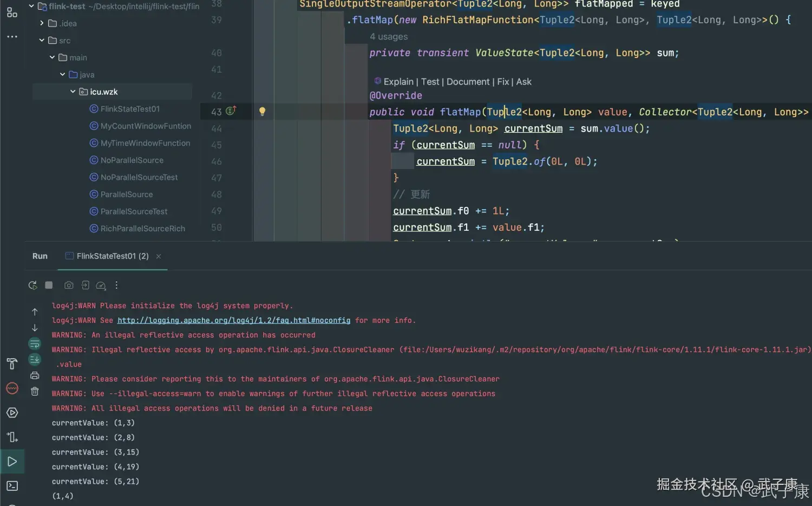Screen dimensions: 812x506
Task: Click the class icon beside NoParallelSource
Action: coord(94,160)
